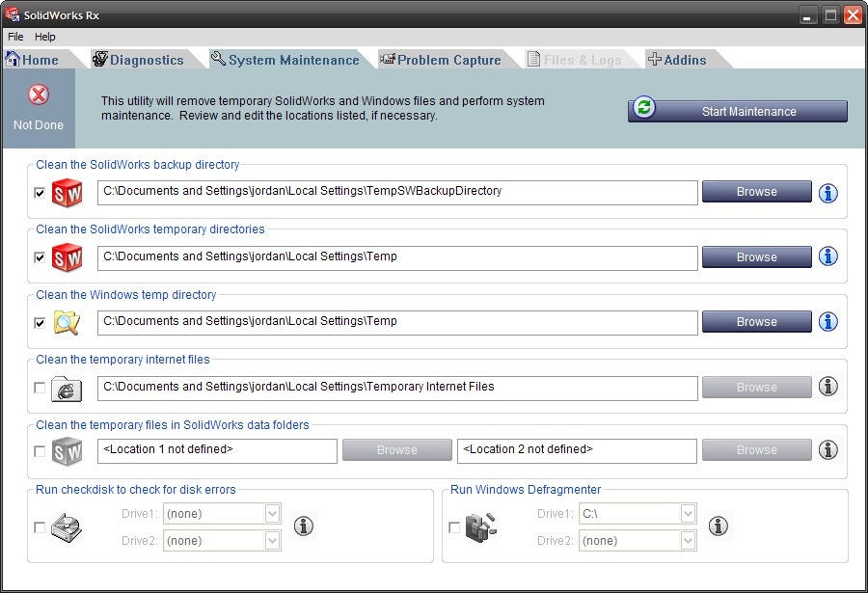Select the System Maintenance tab
868x593 pixels.
285,59
